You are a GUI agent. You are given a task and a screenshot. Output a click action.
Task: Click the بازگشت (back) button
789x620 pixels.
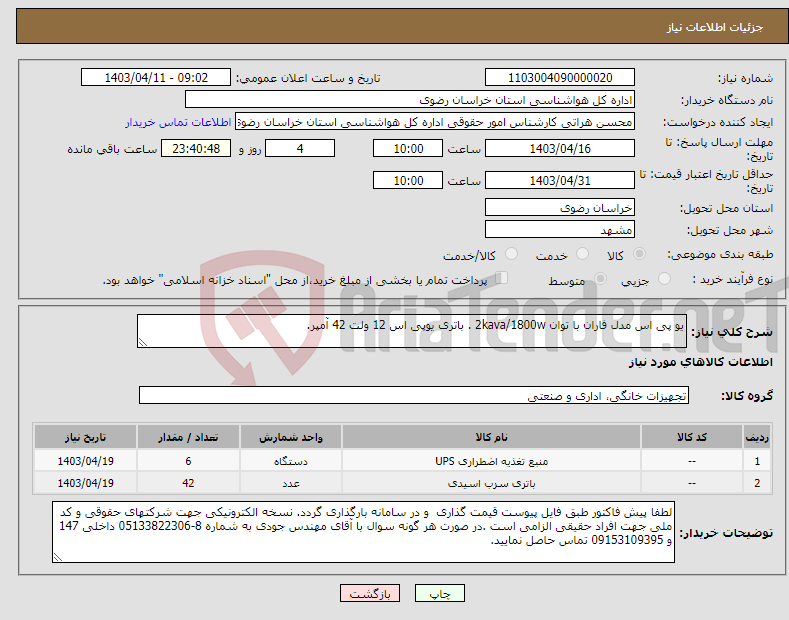pos(370,593)
